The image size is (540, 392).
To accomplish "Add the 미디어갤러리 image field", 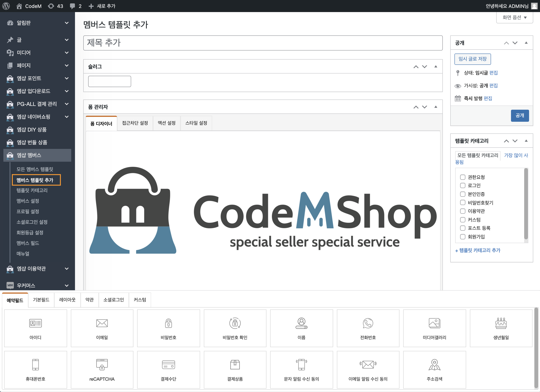I will [x=434, y=328].
